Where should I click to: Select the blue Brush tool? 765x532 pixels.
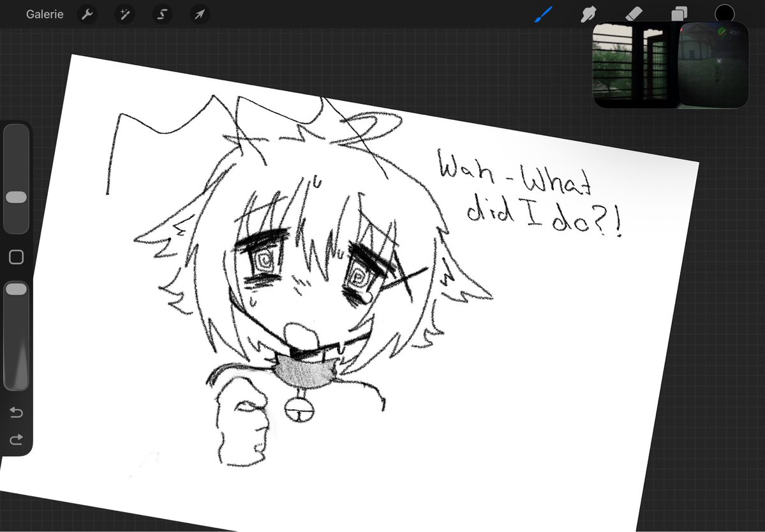[x=544, y=14]
